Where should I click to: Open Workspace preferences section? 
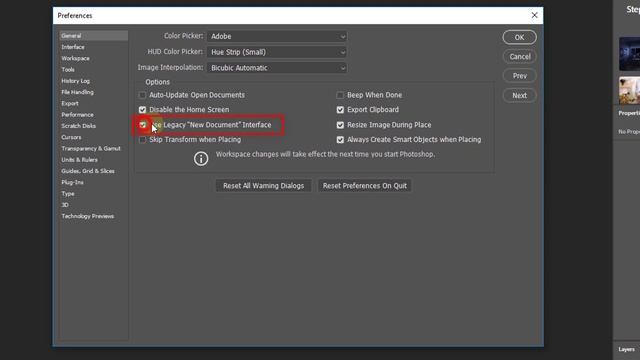tap(76, 58)
